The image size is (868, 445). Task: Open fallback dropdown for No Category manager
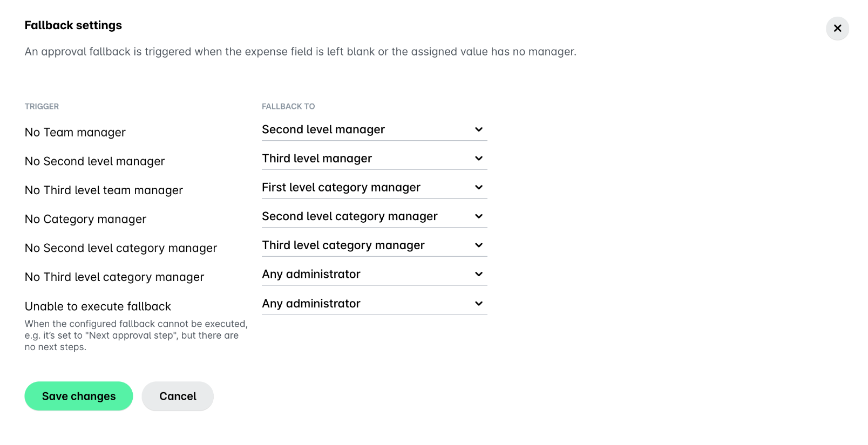pyautogui.click(x=374, y=216)
